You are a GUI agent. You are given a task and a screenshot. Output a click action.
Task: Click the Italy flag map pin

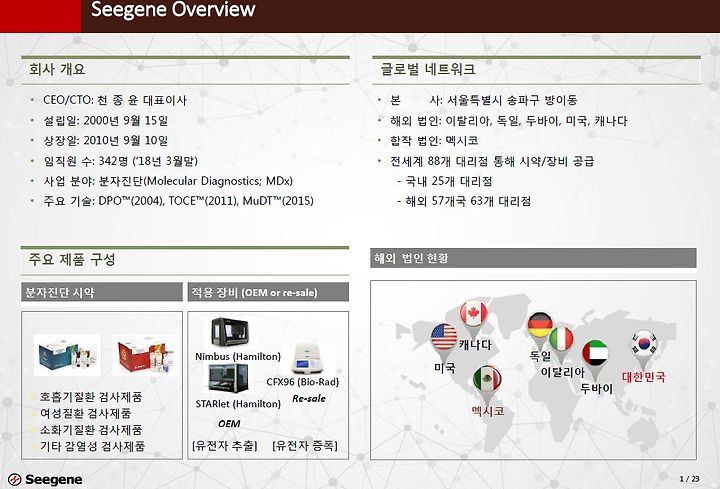pos(561,342)
